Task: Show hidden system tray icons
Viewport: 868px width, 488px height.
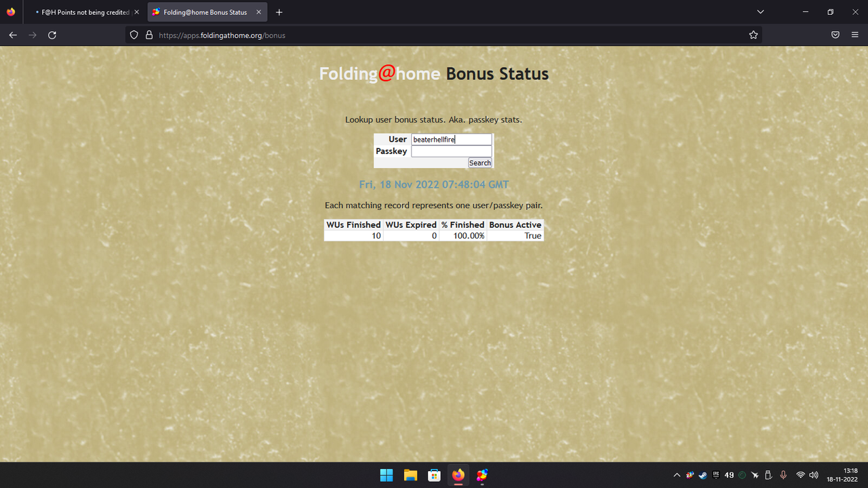Action: point(677,475)
